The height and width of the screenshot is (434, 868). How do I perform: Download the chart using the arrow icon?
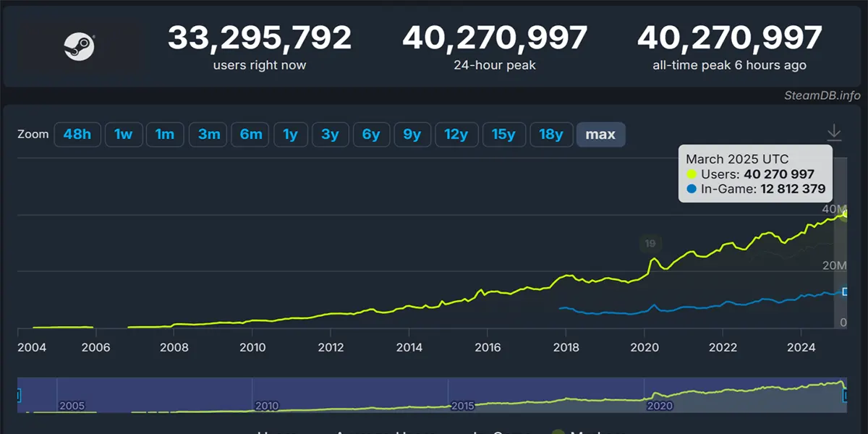(x=834, y=133)
